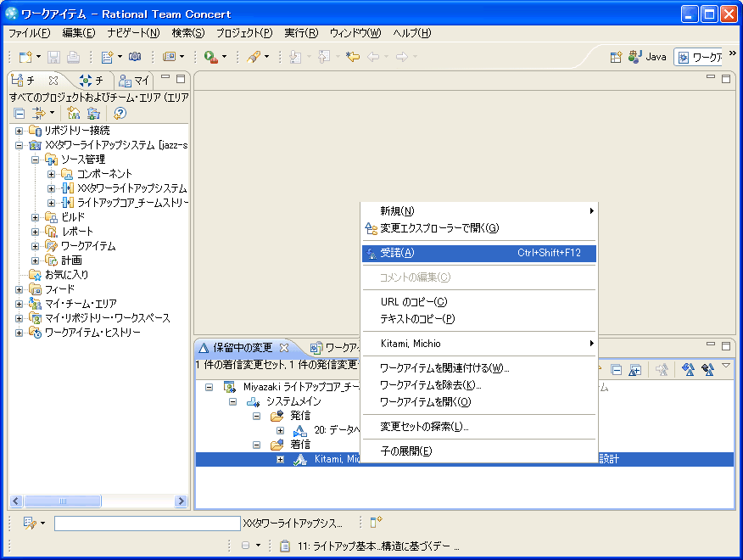This screenshot has width=743, height=560.
Task: Collapse the ソース管理 tree node
Action: click(35, 160)
